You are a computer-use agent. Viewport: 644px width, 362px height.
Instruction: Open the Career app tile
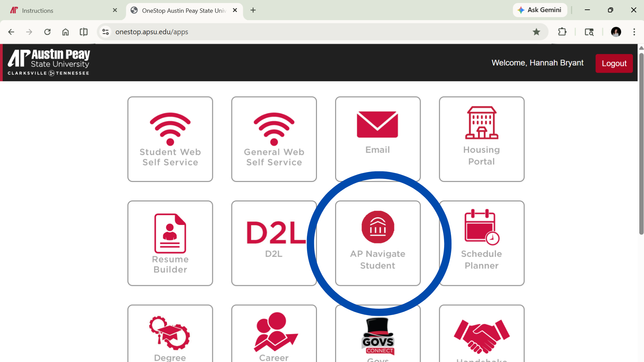(x=274, y=339)
